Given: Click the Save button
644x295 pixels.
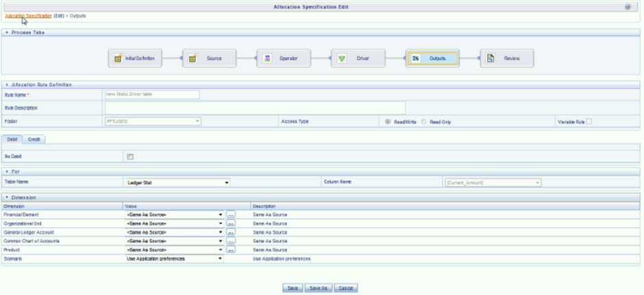Looking at the screenshot, I should tap(293, 288).
